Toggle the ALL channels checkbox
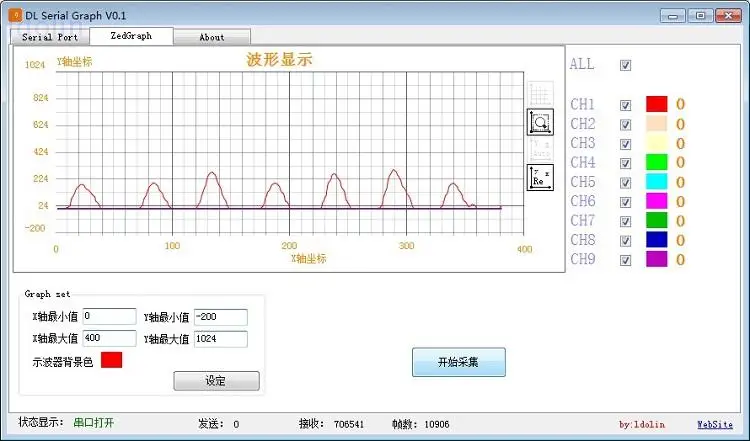This screenshot has height=441, width=750. click(625, 66)
